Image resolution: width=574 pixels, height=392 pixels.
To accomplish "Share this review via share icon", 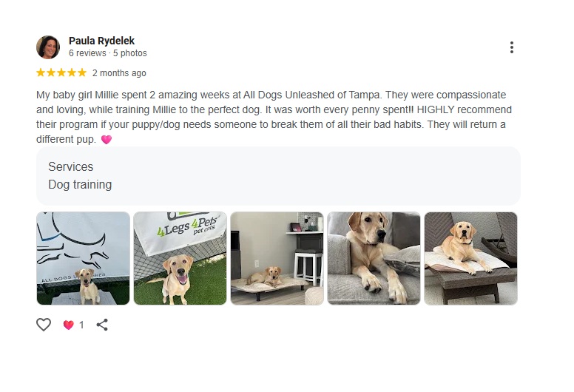I will click(x=102, y=325).
